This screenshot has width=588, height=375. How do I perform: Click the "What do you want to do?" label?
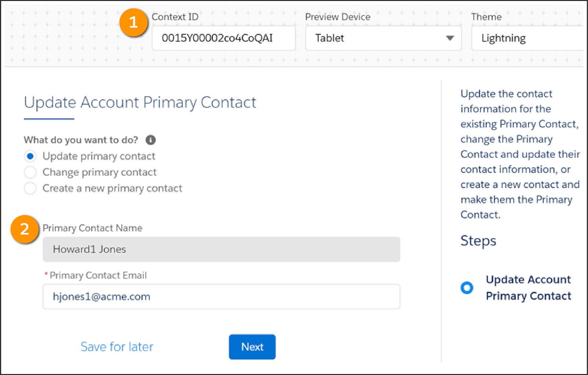81,140
